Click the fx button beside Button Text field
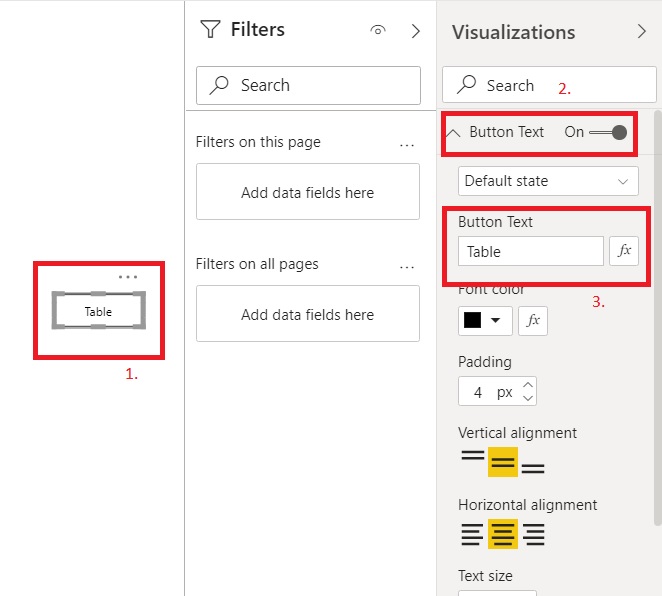The image size is (662, 596). 624,251
